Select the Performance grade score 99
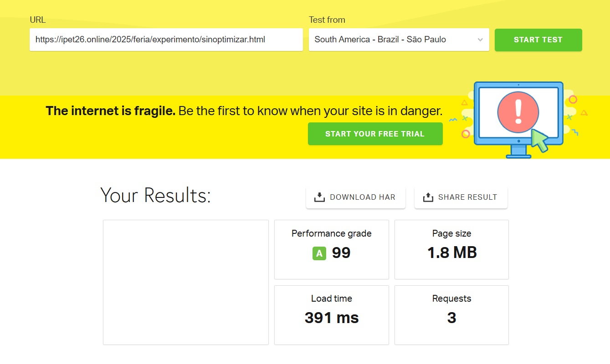 [341, 253]
